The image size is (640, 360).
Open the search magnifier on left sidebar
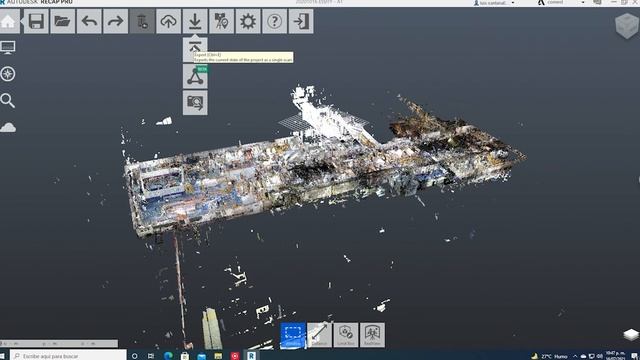click(8, 100)
